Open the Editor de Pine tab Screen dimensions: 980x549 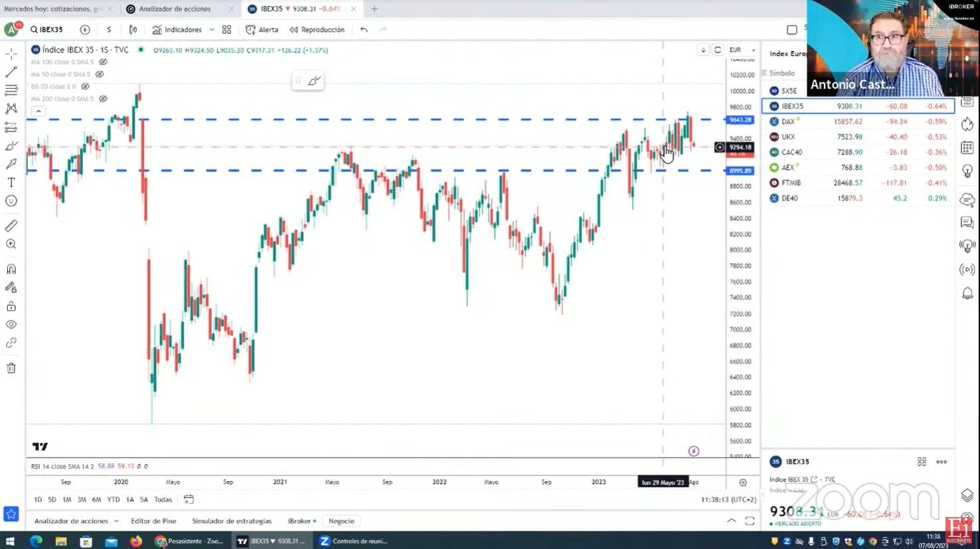153,521
